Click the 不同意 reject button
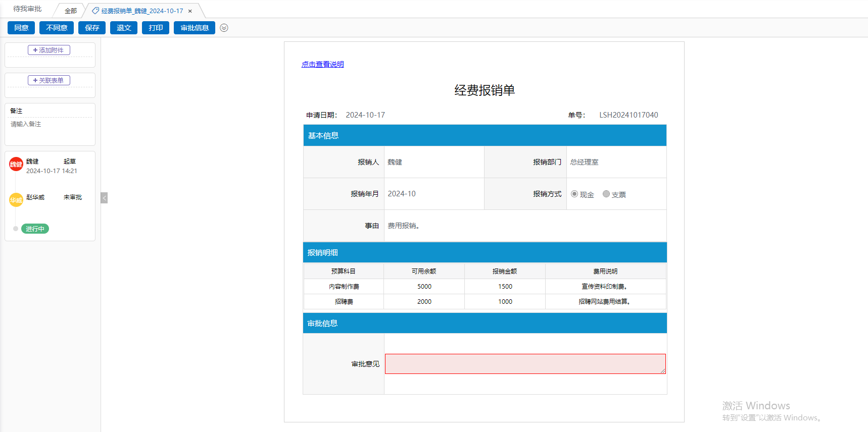This screenshot has height=432, width=868. click(x=57, y=28)
